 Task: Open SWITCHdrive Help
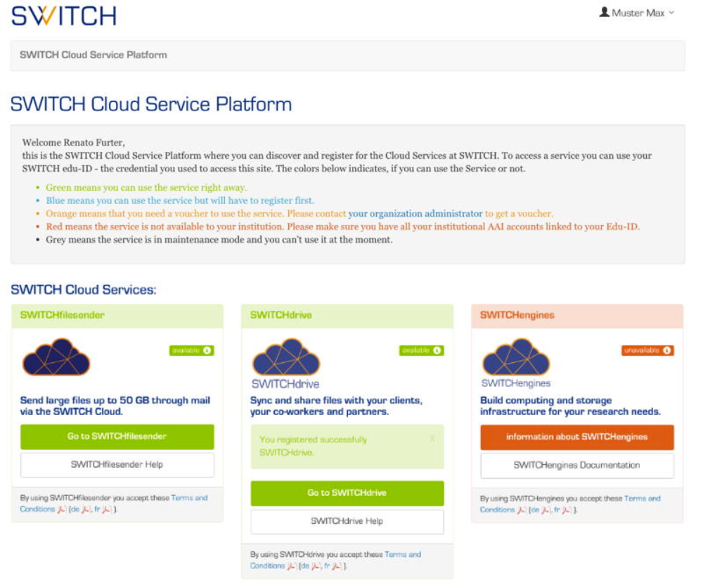347,521
